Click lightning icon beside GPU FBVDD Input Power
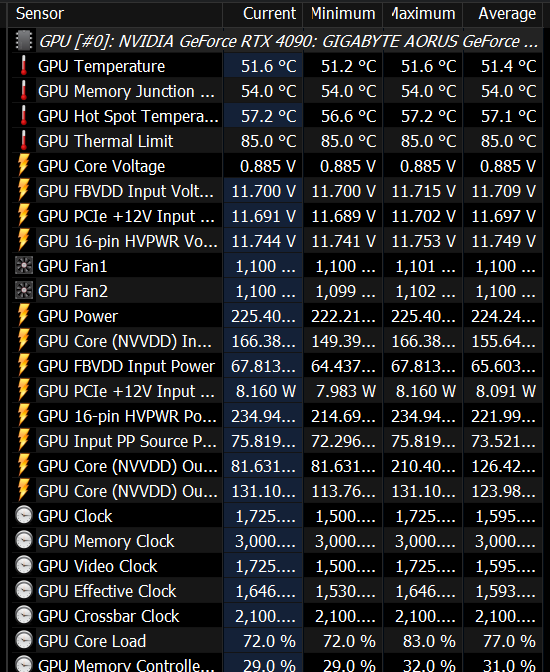The height and width of the screenshot is (672, 550). [24, 366]
